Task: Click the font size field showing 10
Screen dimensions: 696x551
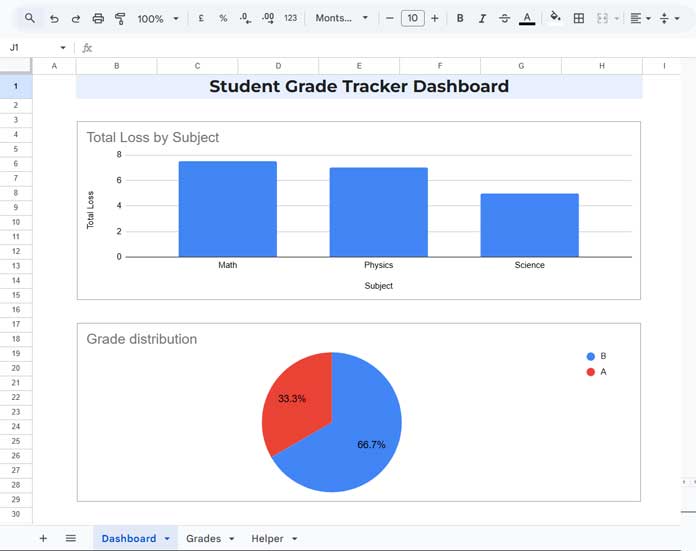Action: [x=413, y=18]
